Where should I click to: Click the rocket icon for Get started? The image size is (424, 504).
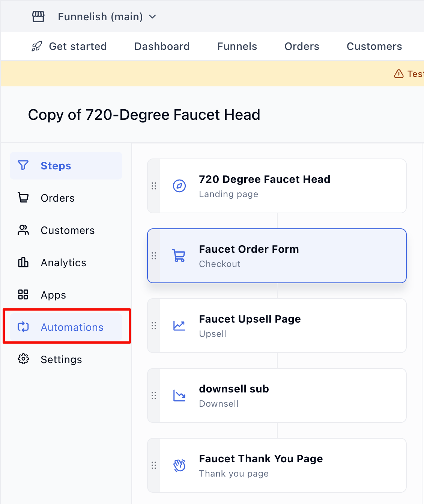tap(37, 46)
